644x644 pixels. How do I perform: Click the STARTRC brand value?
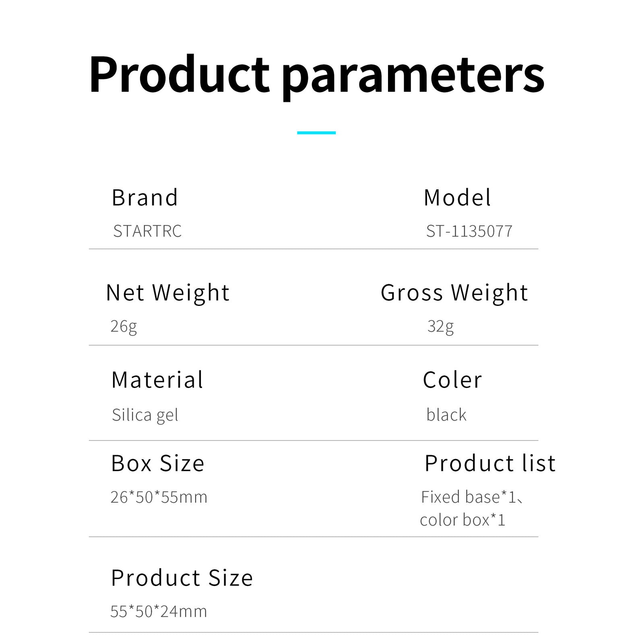147,231
